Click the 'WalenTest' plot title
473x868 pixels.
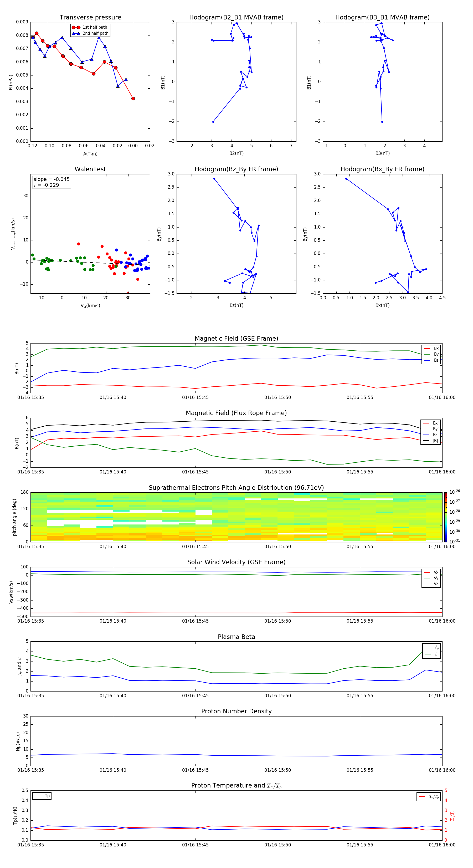click(x=90, y=169)
